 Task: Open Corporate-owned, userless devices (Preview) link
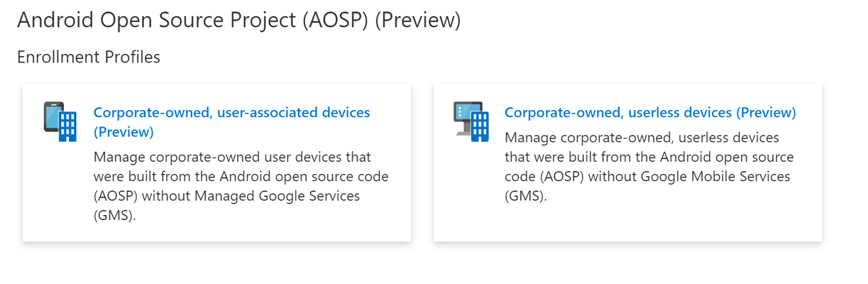tap(650, 113)
